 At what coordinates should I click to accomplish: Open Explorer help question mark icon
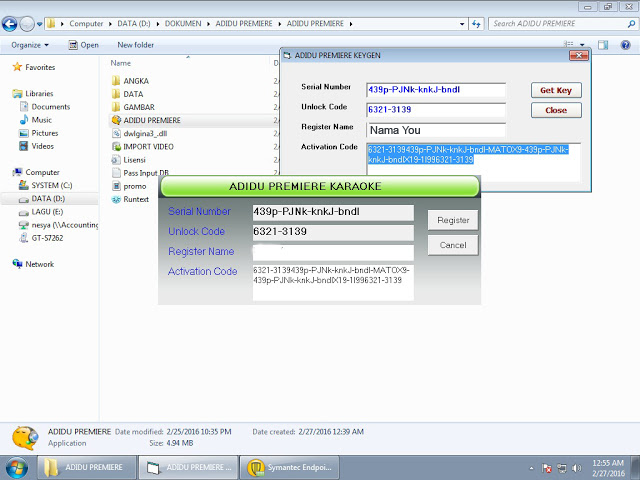[x=625, y=45]
